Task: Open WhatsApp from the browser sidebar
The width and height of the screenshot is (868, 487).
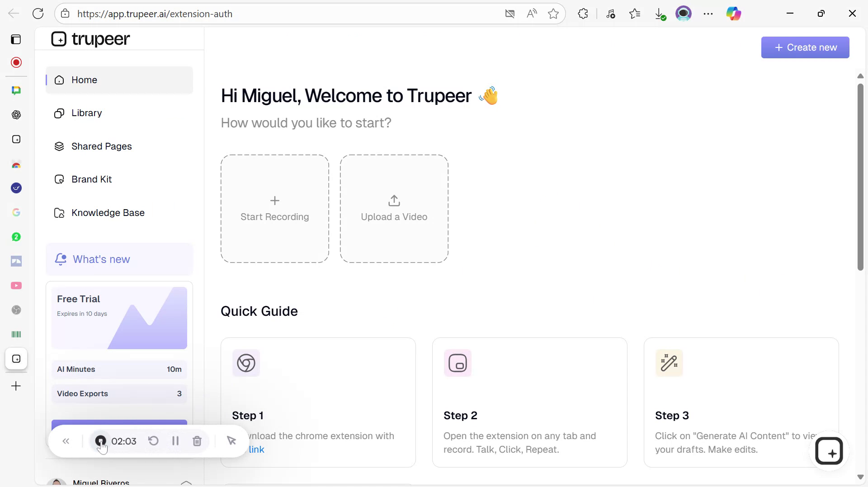Action: [x=16, y=236]
